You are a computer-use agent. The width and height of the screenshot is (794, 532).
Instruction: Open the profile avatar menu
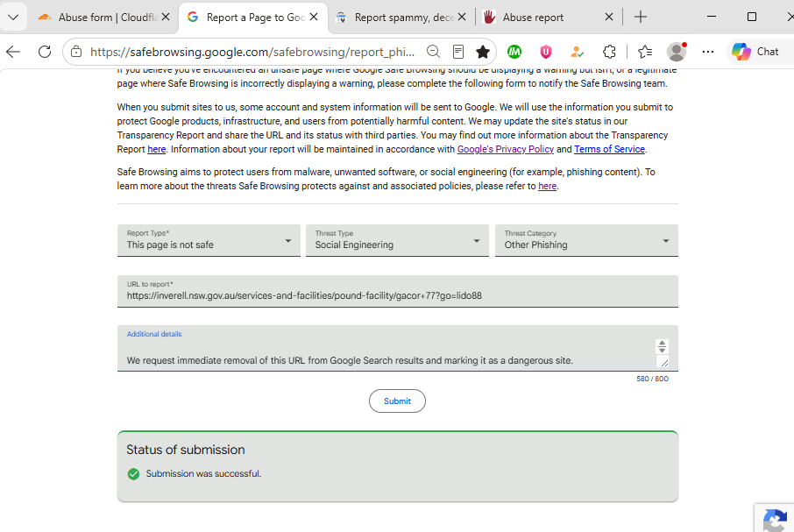677,52
